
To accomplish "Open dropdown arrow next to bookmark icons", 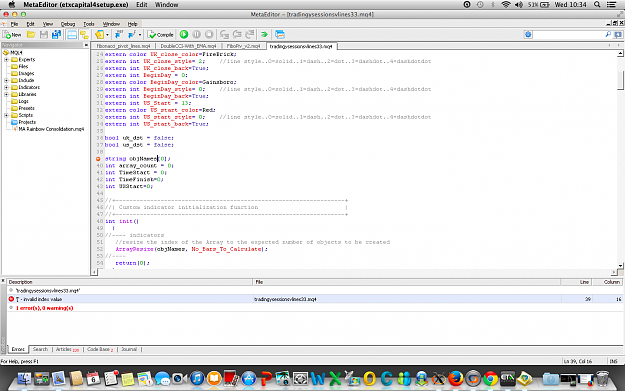I will (140, 35).
